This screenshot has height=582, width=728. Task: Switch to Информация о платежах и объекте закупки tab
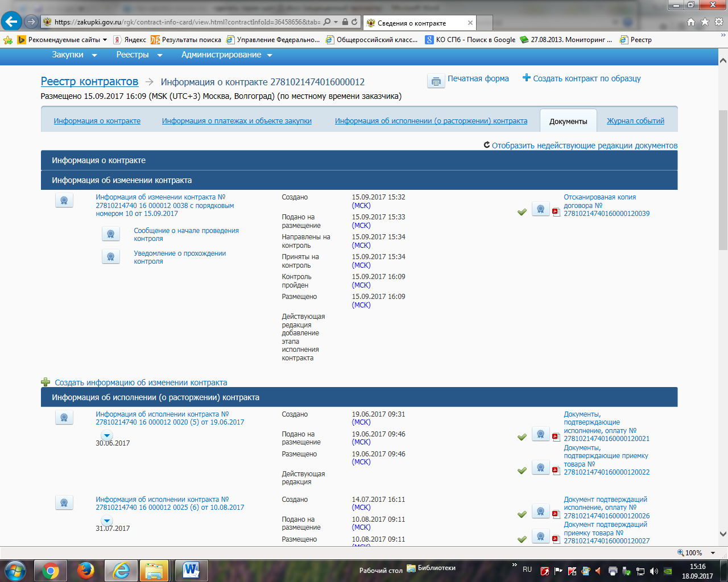[x=237, y=121]
